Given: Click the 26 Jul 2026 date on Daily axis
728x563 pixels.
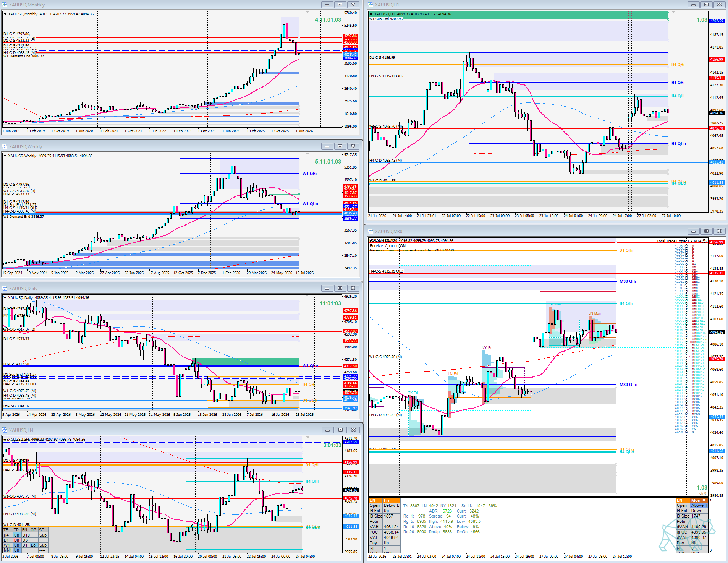Looking at the screenshot, I should [304, 415].
